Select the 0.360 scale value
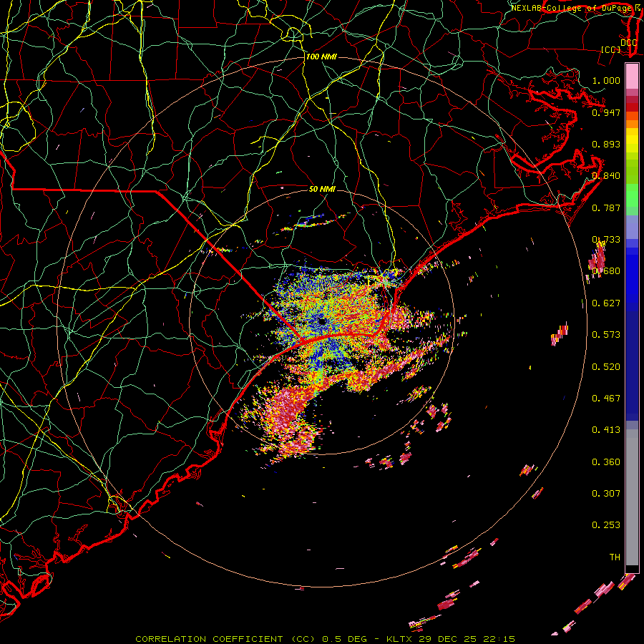 (606, 462)
